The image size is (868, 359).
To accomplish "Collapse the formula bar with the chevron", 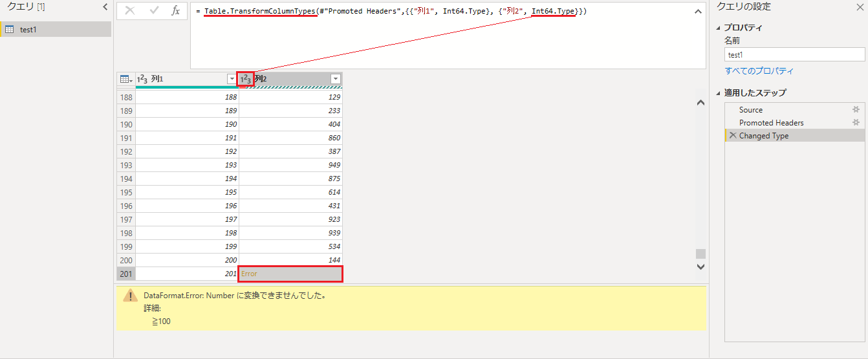I will pos(697,11).
